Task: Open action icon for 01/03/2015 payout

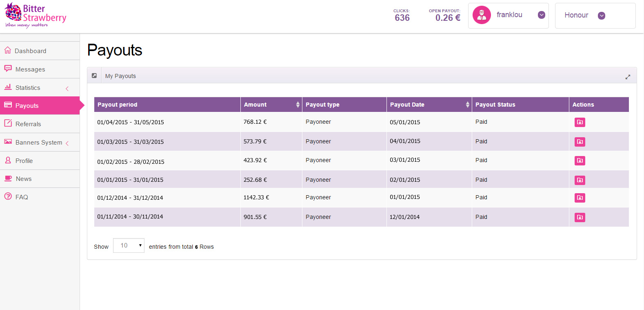Action: [580, 142]
